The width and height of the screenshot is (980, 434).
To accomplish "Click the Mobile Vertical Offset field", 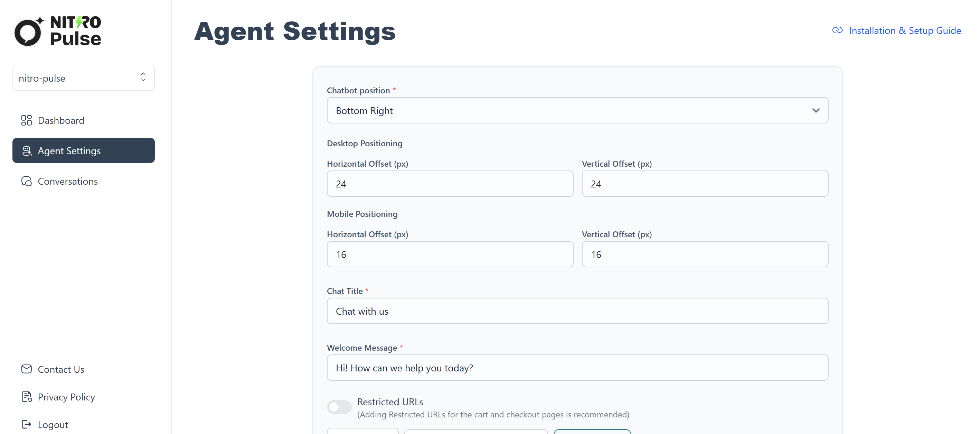I will tap(705, 254).
